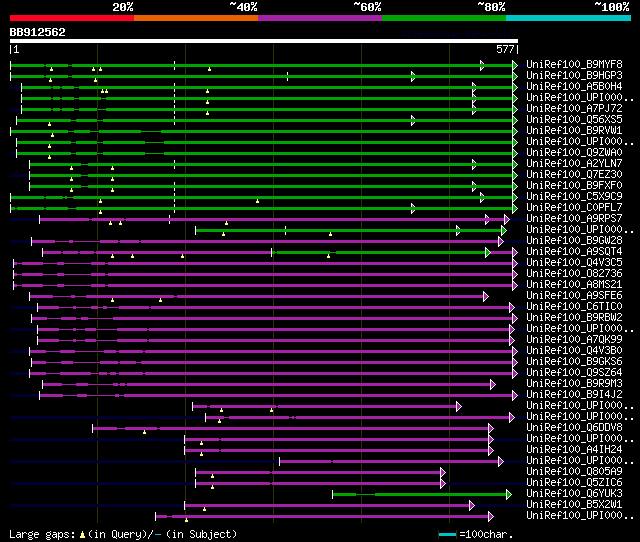Viewport: 640px width, 542px height.
Task: Click the purple alignment bar for UniRef100_B5X2W1
Action: [329, 506]
